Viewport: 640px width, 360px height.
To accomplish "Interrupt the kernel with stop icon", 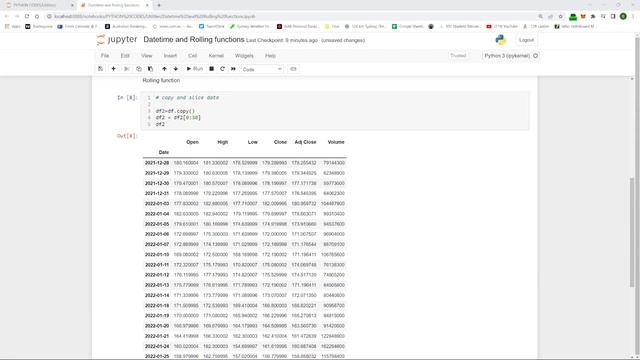I will tap(211, 69).
